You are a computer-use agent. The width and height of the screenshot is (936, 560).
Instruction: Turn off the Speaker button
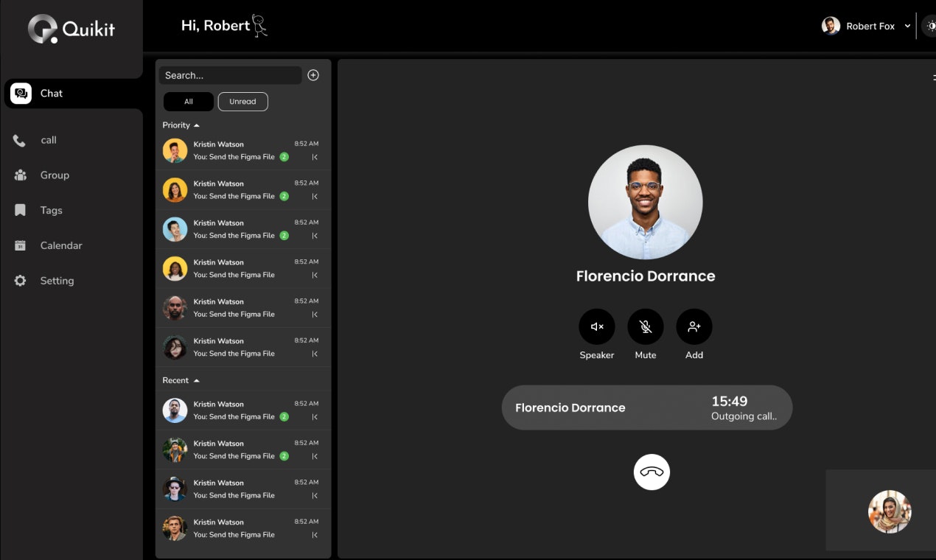[x=597, y=326]
